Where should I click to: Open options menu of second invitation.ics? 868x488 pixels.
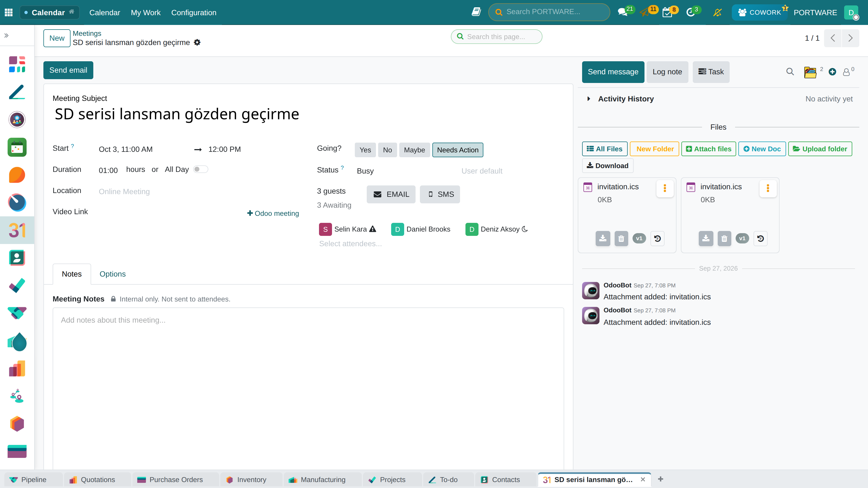tap(768, 188)
